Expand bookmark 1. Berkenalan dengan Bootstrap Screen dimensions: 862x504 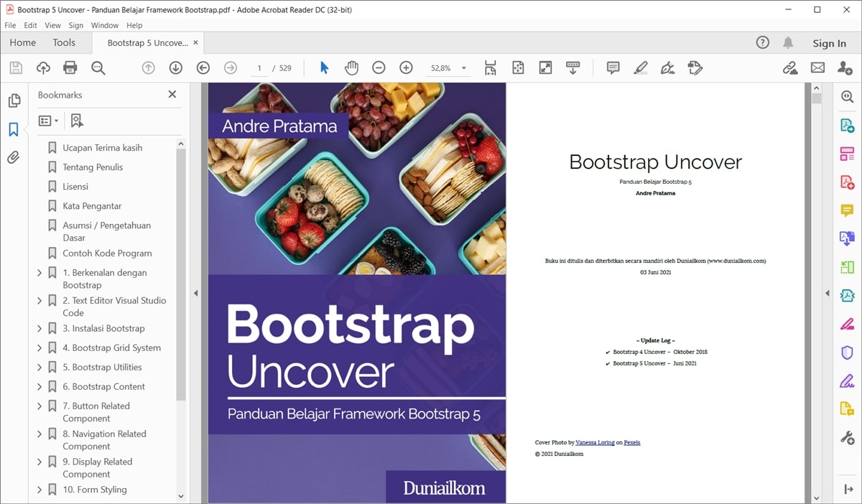click(x=40, y=273)
